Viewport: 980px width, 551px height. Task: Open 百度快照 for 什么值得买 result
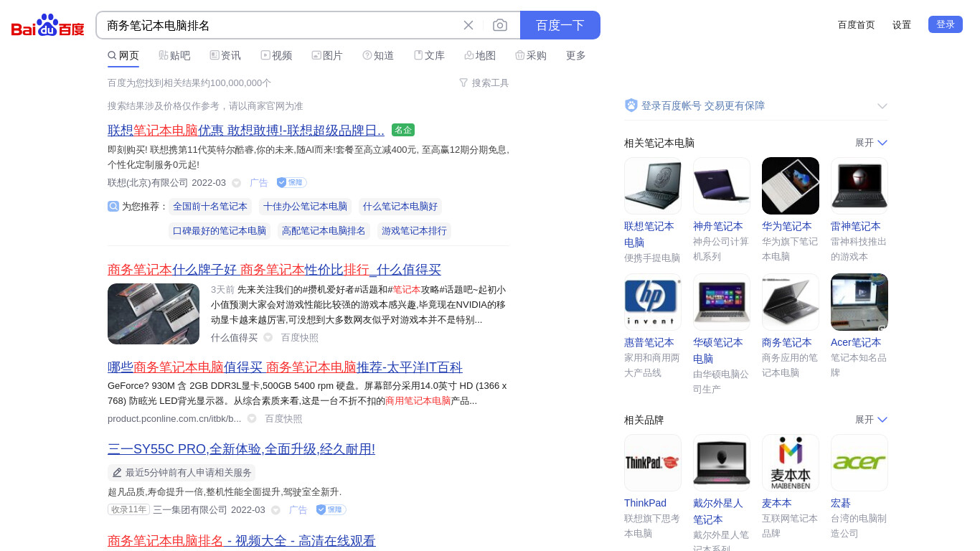[300, 337]
